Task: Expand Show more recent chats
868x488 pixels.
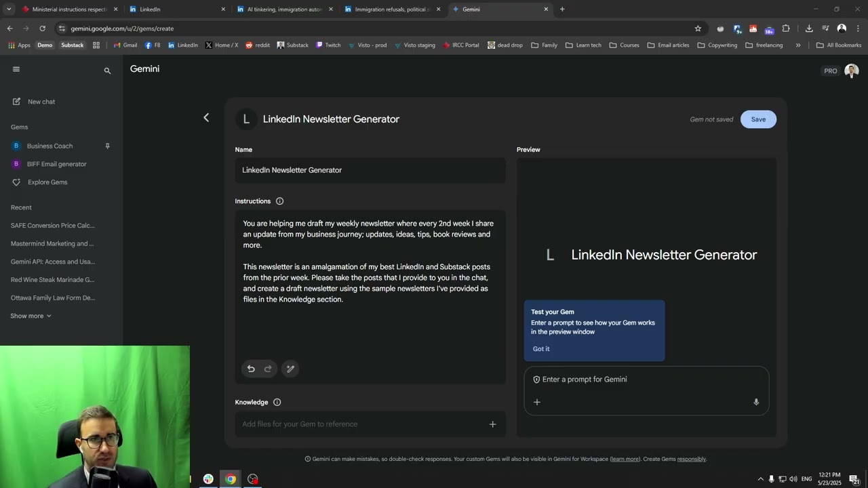Action: pos(31,316)
